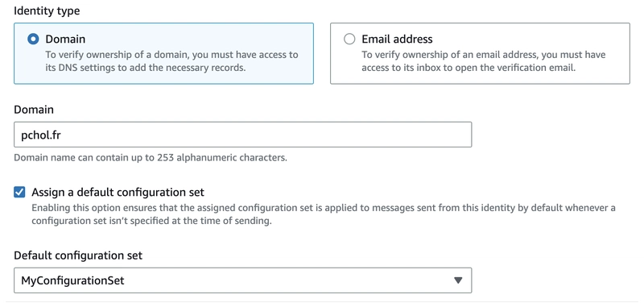Click the MyConfigurationSet selected value text
The height and width of the screenshot is (303, 644).
click(x=72, y=280)
